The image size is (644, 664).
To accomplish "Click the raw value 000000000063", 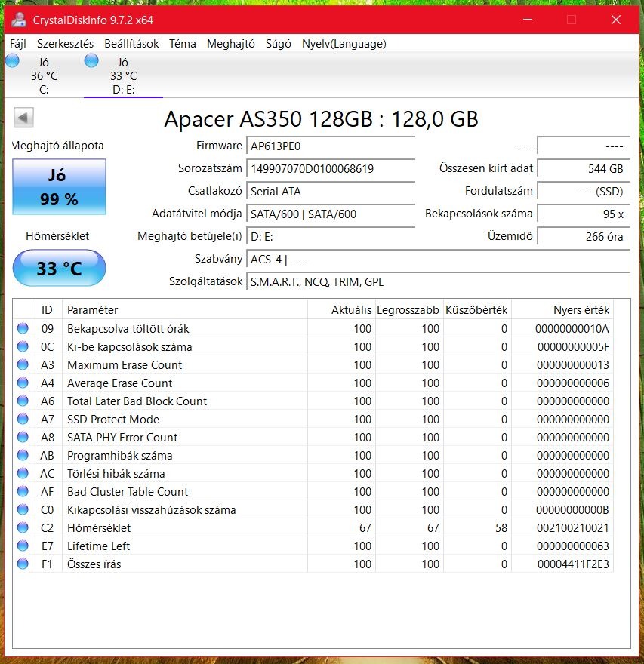I will pyautogui.click(x=573, y=546).
